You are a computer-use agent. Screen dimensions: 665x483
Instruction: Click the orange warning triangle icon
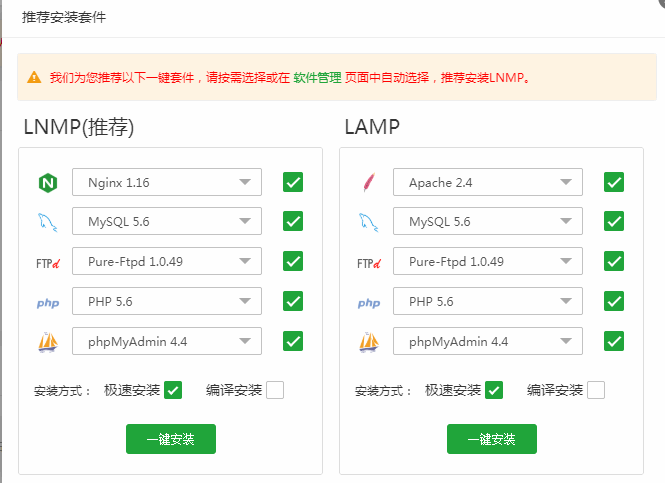(34, 78)
